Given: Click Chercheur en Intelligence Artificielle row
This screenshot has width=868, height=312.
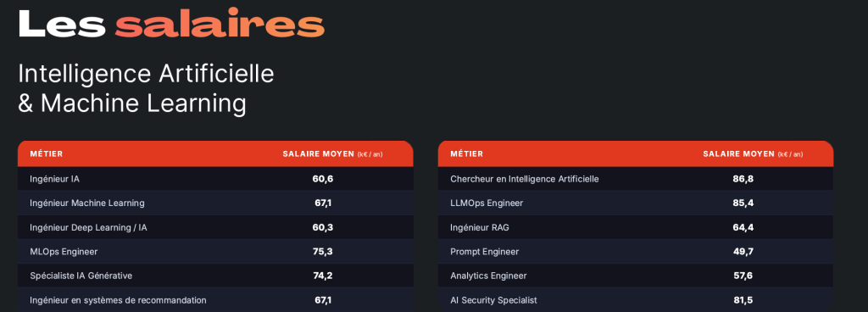Looking at the screenshot, I should point(636,179).
